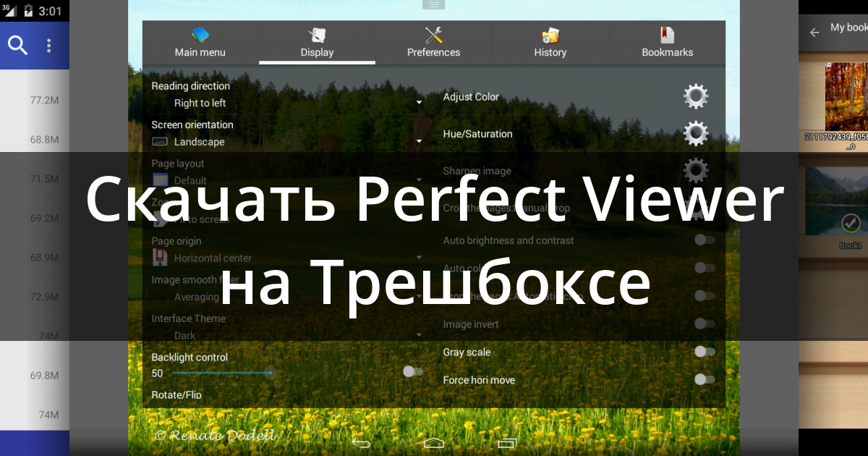The image size is (868, 456).
Task: Tap the 68.9M size entry
Action: (44, 257)
